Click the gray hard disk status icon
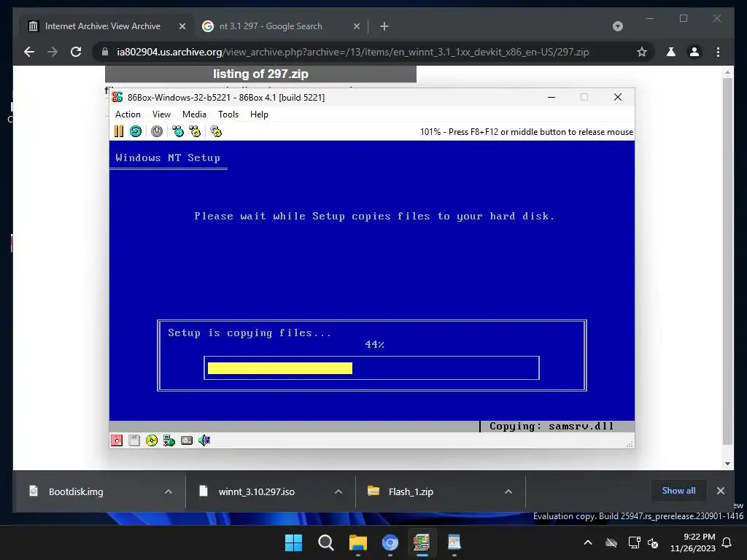The width and height of the screenshot is (747, 560). click(187, 440)
